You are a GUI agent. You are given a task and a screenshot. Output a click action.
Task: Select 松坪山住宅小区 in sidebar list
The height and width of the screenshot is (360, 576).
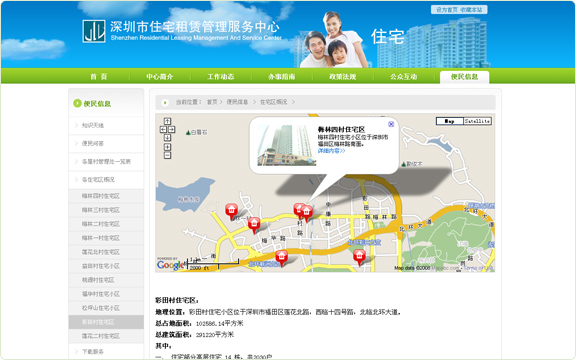point(106,308)
